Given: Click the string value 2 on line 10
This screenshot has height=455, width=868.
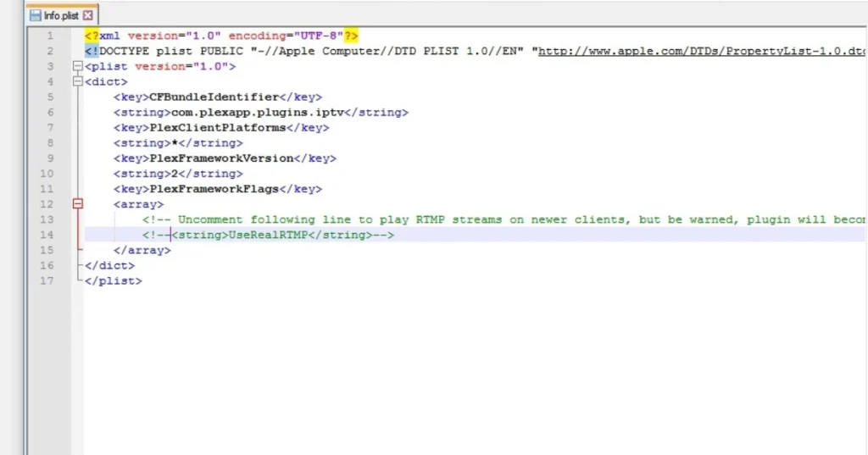Looking at the screenshot, I should 175,174.
